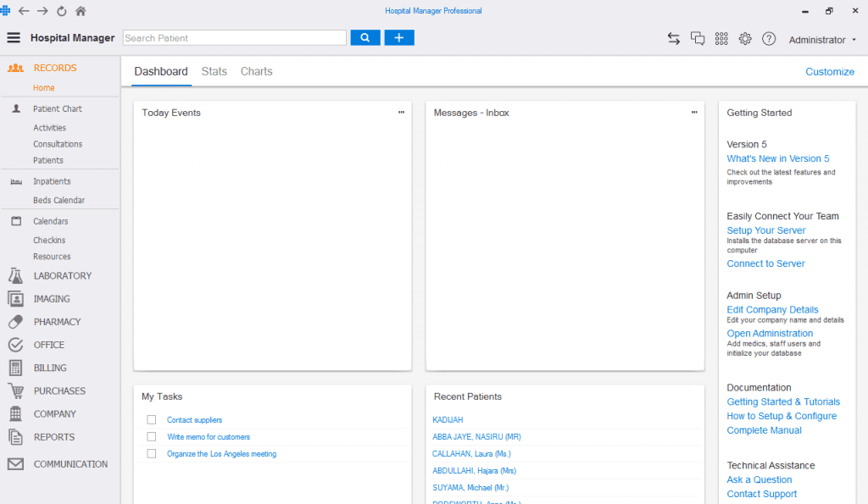Expand the Administrator user dropdown
The width and height of the screenshot is (868, 504).
[x=822, y=40]
